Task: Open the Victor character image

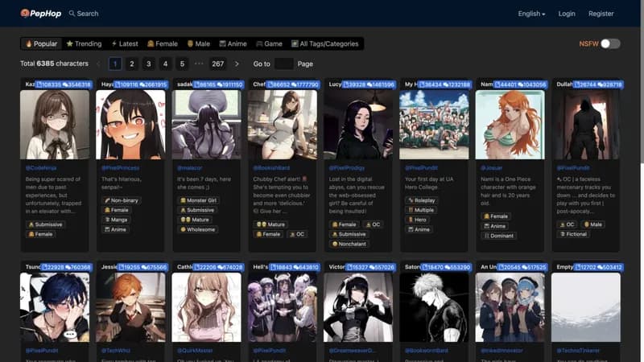Action: (x=358, y=308)
